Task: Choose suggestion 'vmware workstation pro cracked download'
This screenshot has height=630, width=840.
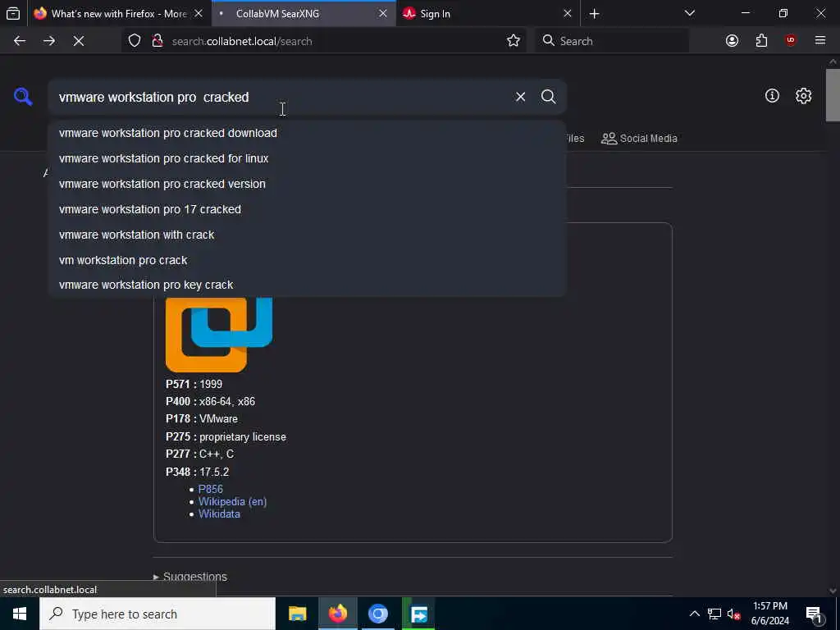Action: (x=307, y=133)
